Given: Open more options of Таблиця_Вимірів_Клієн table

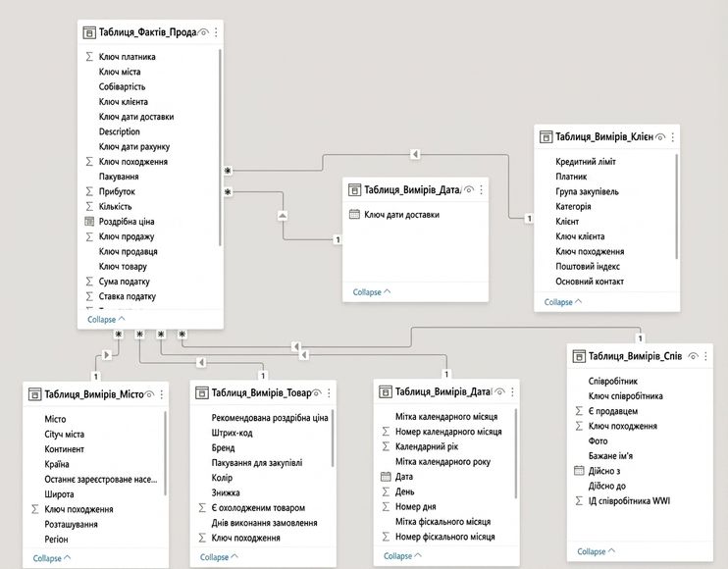Looking at the screenshot, I should click(673, 137).
